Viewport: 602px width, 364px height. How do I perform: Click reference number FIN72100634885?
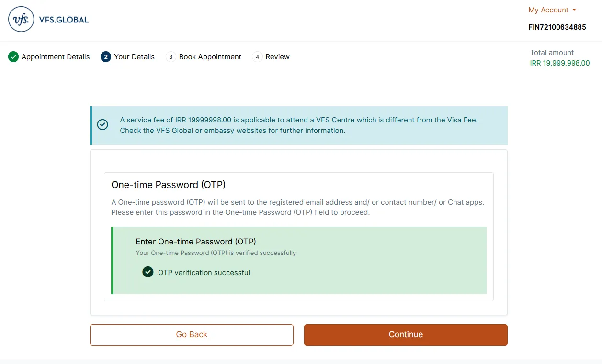click(x=557, y=27)
